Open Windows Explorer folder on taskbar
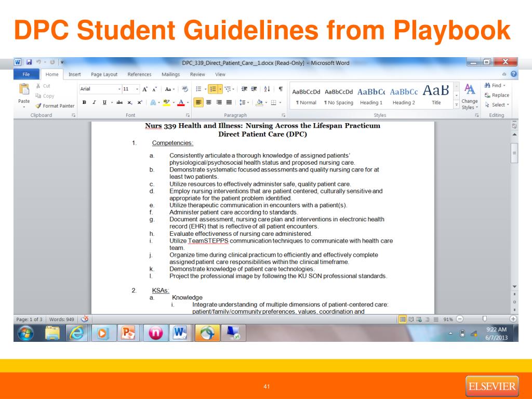The image size is (532, 399). [x=52, y=333]
